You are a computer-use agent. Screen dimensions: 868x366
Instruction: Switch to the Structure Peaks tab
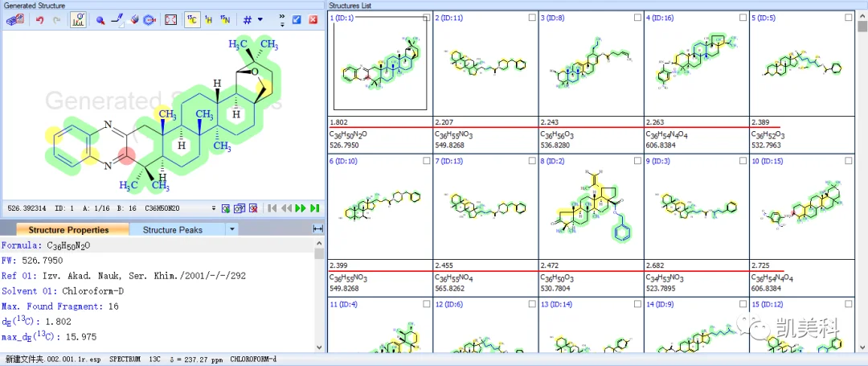tap(173, 230)
